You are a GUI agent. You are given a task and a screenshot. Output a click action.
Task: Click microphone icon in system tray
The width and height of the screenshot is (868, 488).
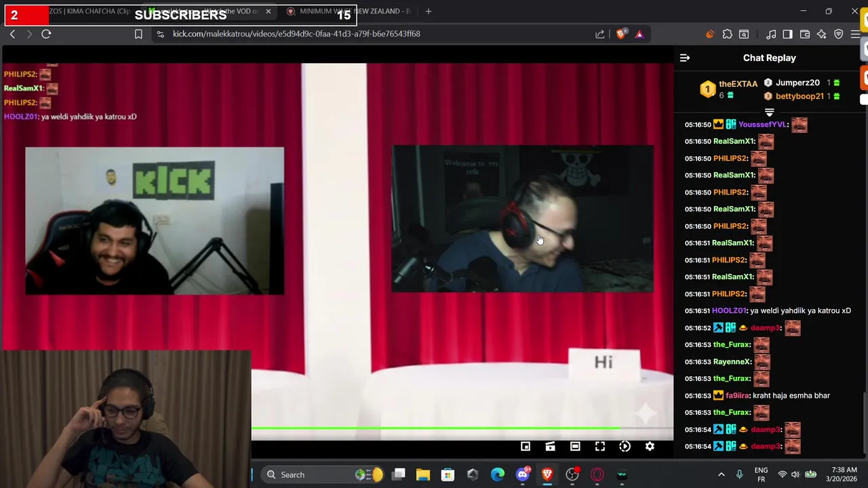pos(739,475)
